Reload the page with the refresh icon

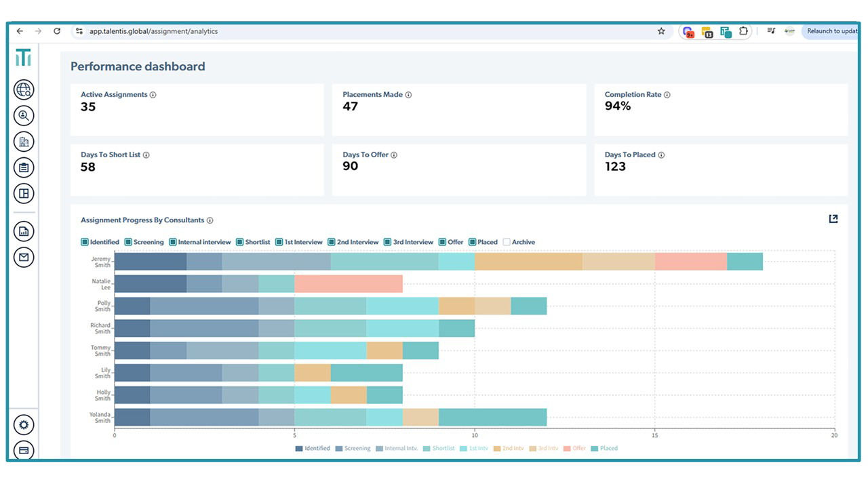(x=57, y=31)
